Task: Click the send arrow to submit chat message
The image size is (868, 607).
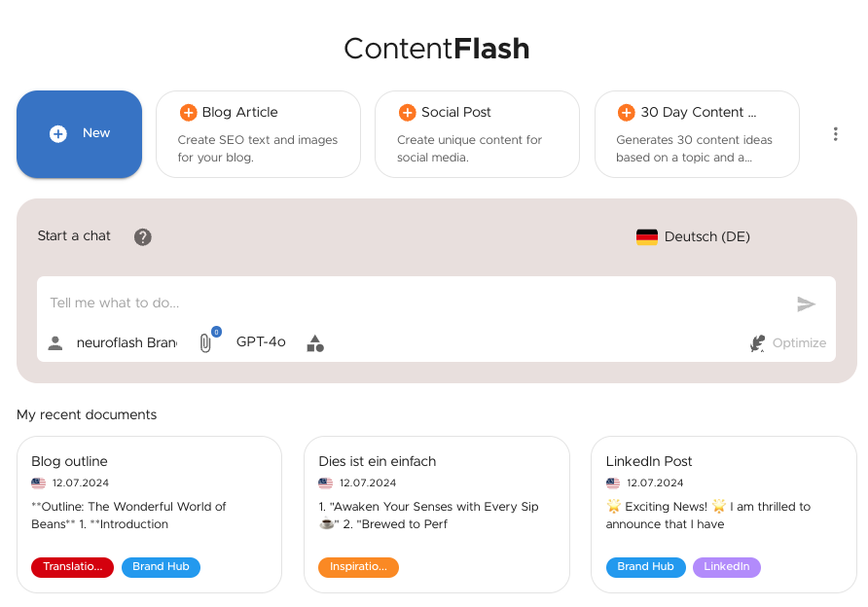Action: (x=807, y=303)
